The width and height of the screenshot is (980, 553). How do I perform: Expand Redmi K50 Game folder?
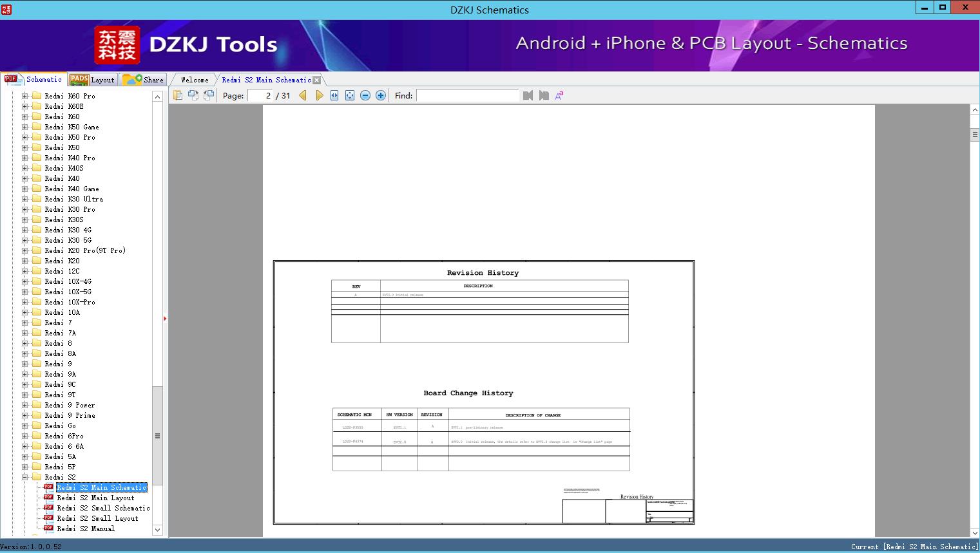pyautogui.click(x=25, y=127)
